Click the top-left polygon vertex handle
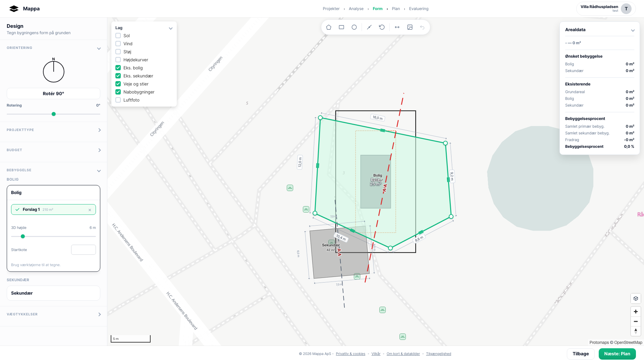This screenshot has height=362, width=644. [320, 118]
